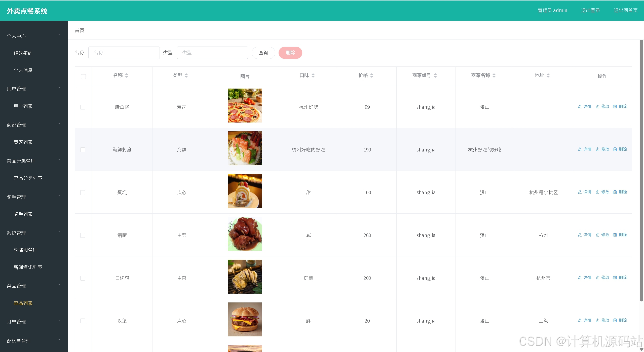The height and width of the screenshot is (352, 644).
Task: Modify the 猪蹄 entry
Action: [602, 235]
